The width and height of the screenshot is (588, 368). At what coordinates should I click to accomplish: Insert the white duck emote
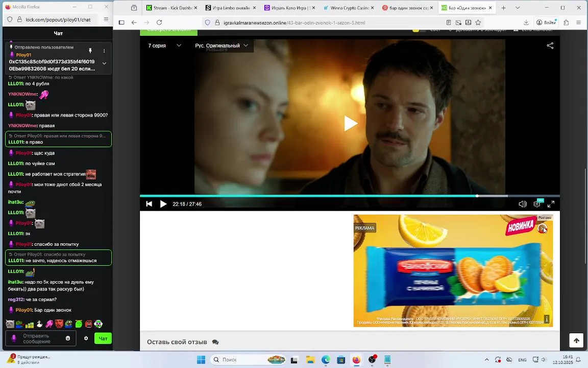tap(39, 324)
